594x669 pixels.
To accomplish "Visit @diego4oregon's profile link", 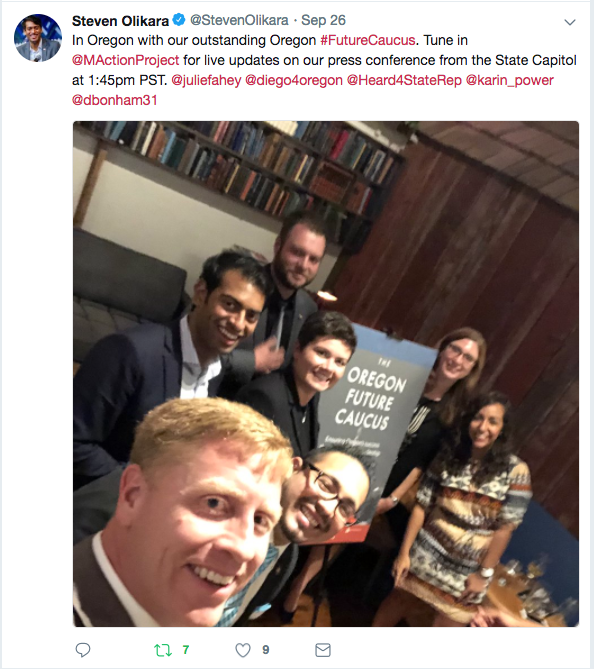I will 294,80.
